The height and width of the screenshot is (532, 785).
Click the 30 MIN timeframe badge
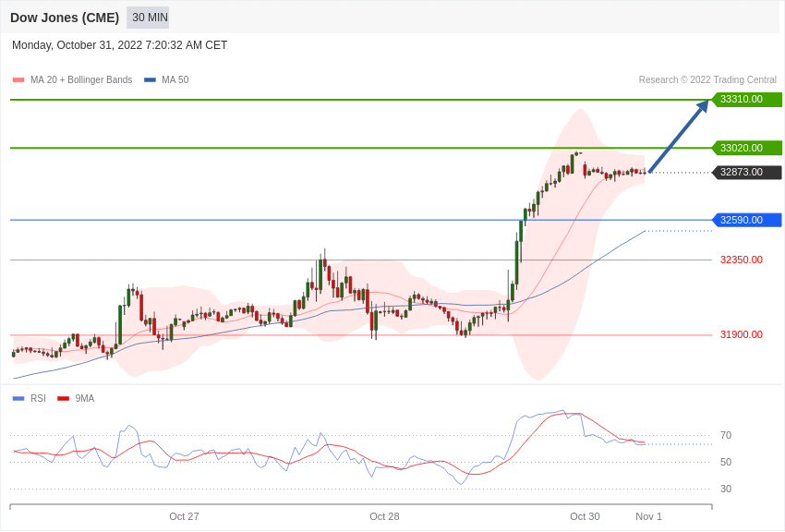tap(150, 18)
